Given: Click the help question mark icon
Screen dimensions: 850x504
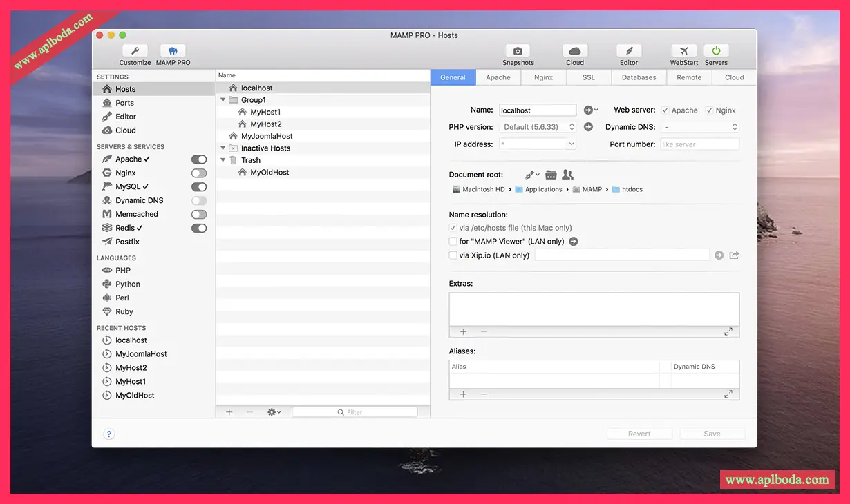Looking at the screenshot, I should pos(108,434).
